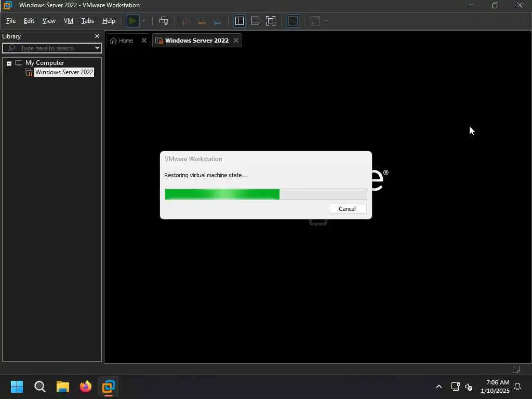Open the Tabs menu

pos(87,21)
